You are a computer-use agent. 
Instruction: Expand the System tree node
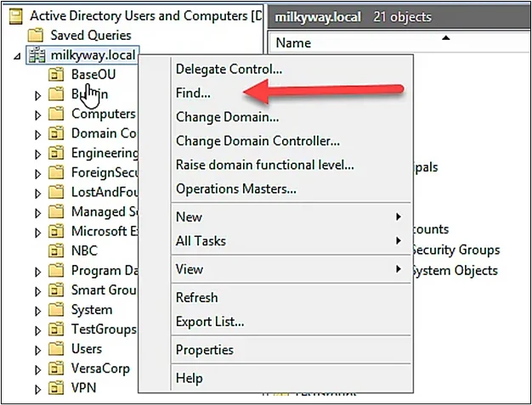click(x=37, y=311)
